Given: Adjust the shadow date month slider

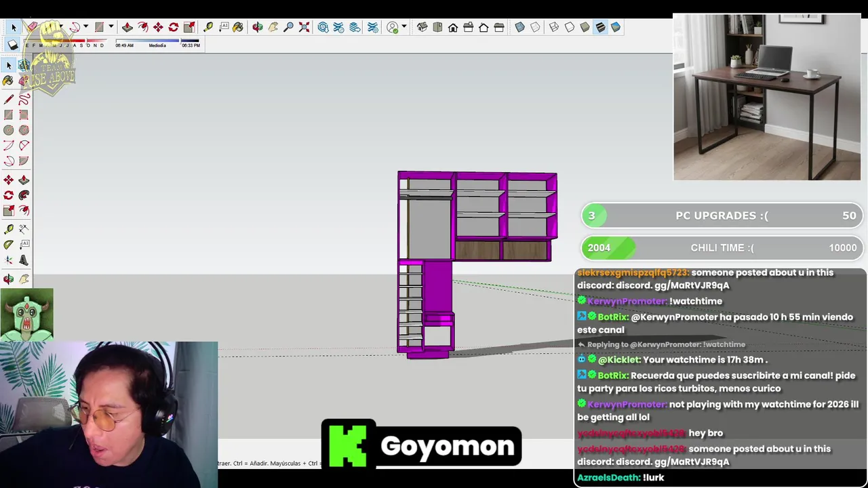Looking at the screenshot, I should tap(66, 41).
